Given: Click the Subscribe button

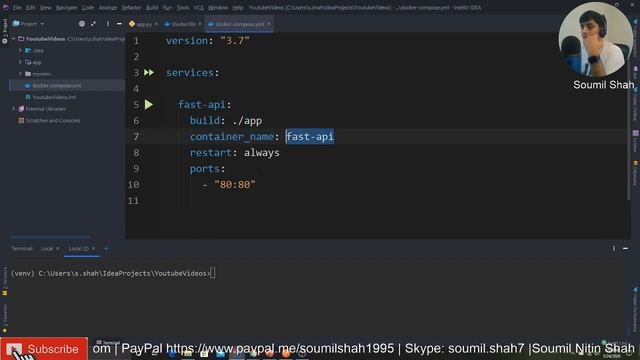Looking at the screenshot, I should 44,349.
